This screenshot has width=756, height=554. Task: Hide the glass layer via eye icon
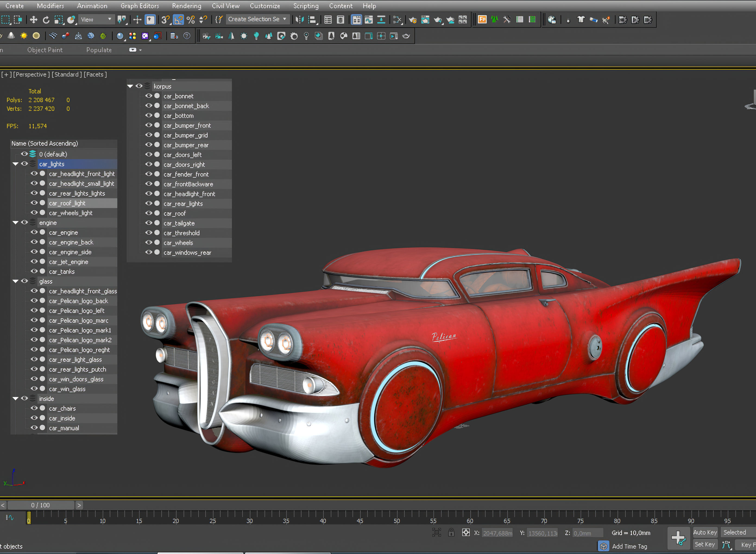[24, 281]
